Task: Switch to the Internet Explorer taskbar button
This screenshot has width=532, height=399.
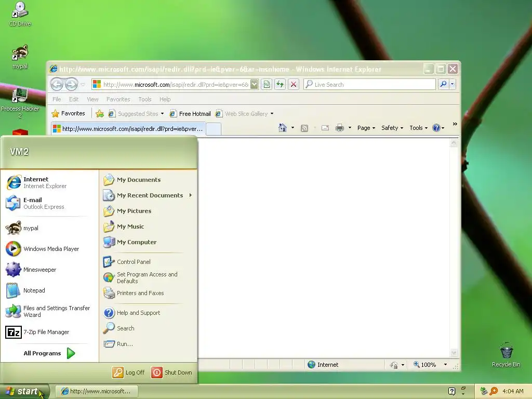Action: click(96, 391)
